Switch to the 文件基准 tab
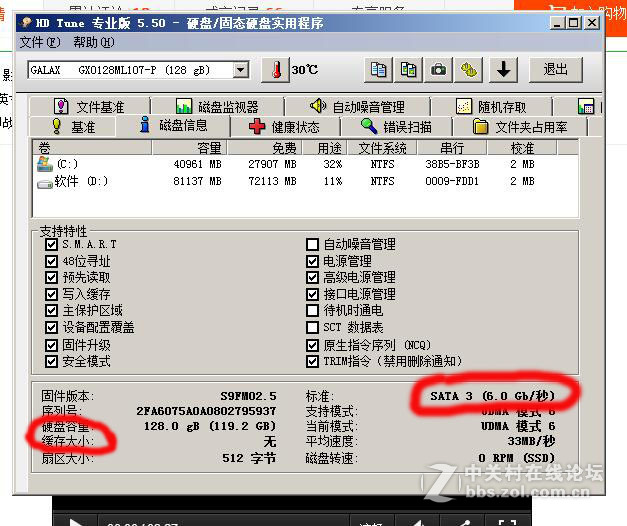 click(90, 106)
